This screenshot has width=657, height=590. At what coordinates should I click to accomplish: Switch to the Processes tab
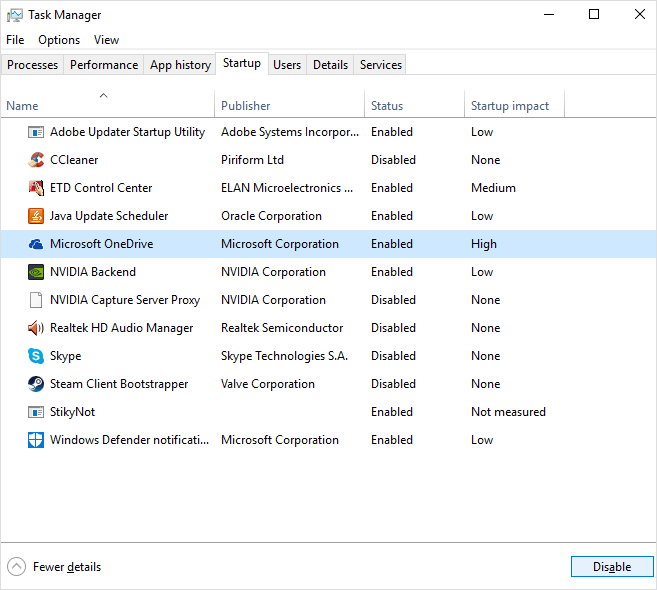(x=32, y=65)
